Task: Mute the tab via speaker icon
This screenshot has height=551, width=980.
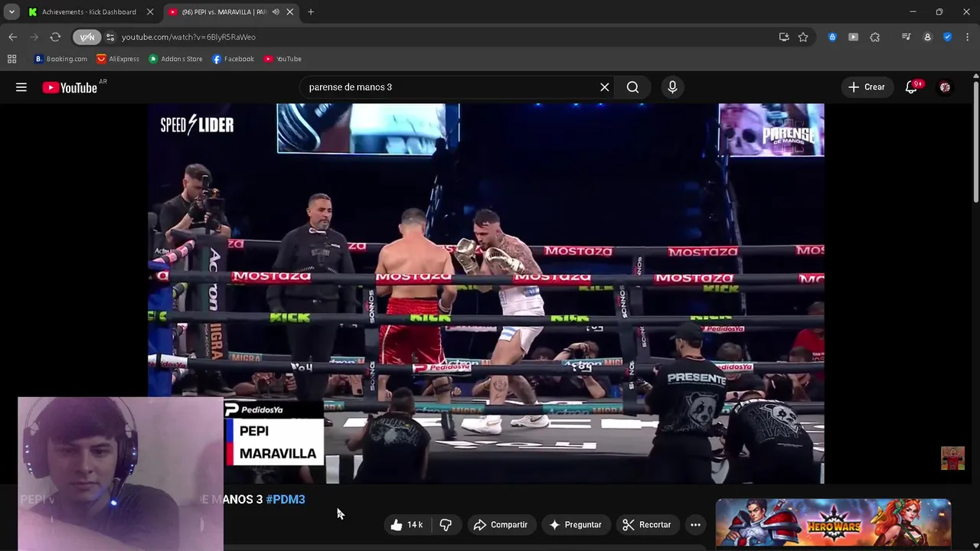Action: tap(276, 12)
